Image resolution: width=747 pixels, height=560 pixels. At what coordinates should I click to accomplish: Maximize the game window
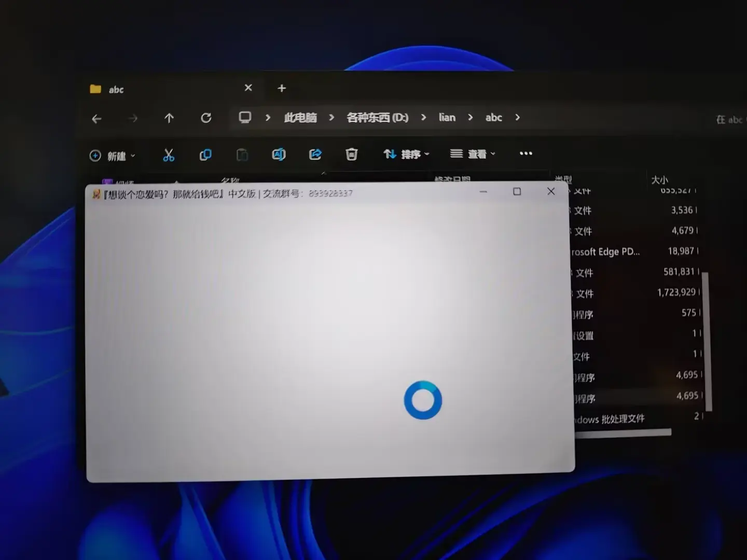(x=517, y=191)
